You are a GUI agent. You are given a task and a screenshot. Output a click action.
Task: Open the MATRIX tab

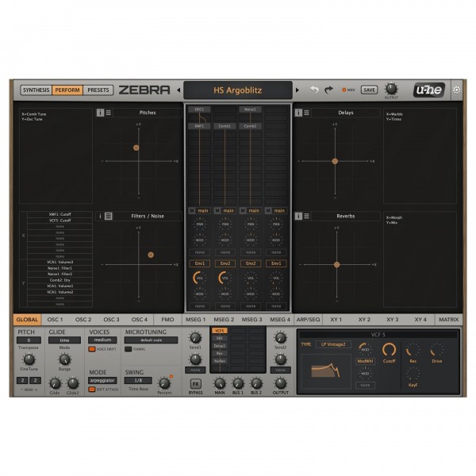point(449,320)
